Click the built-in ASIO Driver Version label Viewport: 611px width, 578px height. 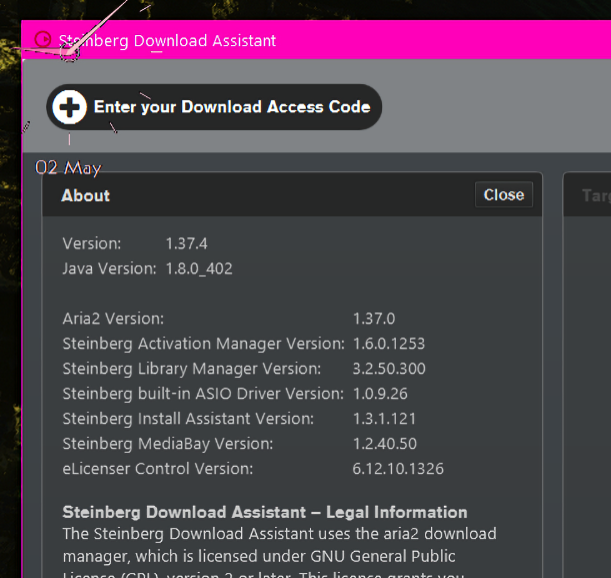coord(203,393)
